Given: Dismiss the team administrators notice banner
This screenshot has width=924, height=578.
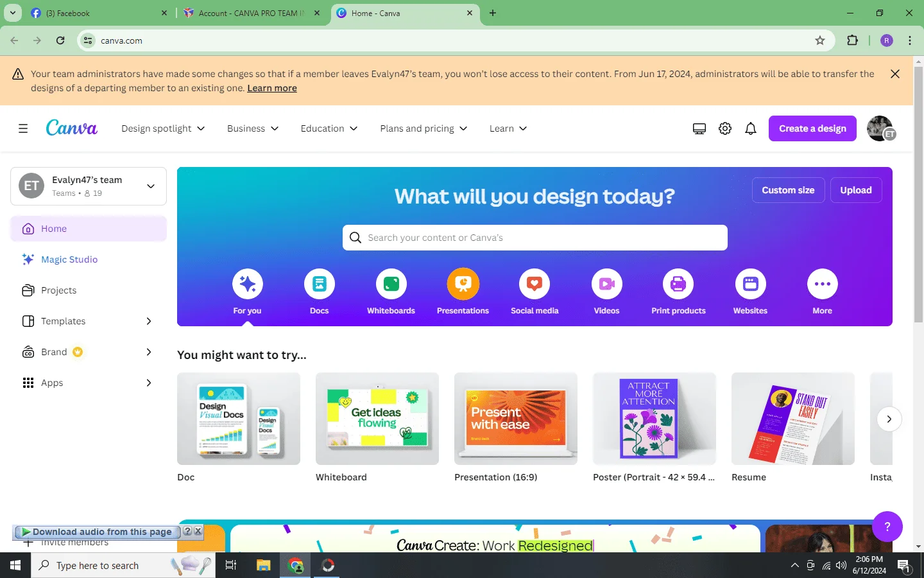Looking at the screenshot, I should coord(895,74).
